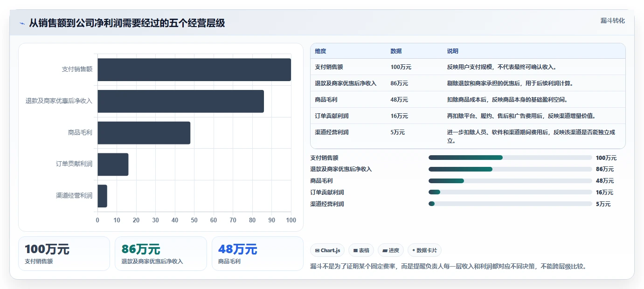
Task: Click the 50 tick on the chart axis
Action: [194, 220]
